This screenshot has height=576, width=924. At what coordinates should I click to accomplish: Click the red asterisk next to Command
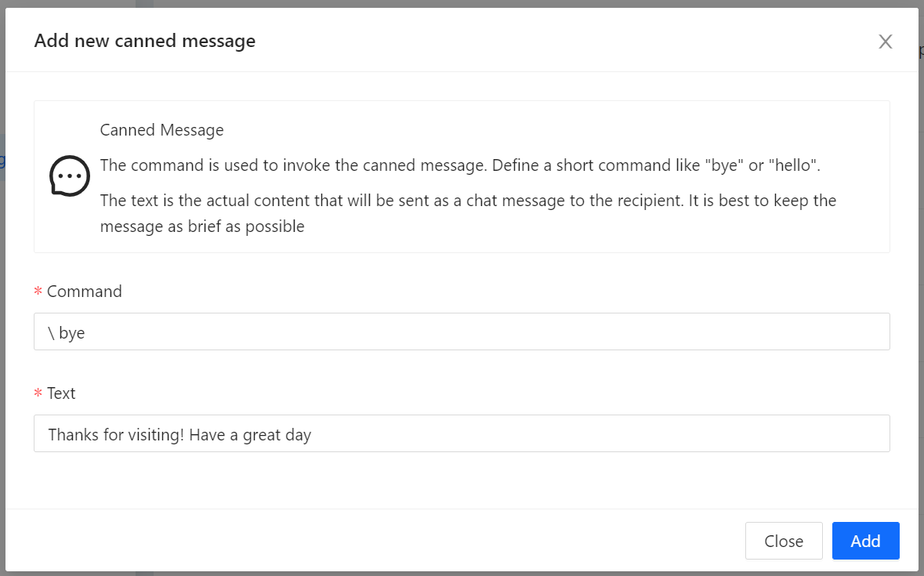tap(38, 291)
